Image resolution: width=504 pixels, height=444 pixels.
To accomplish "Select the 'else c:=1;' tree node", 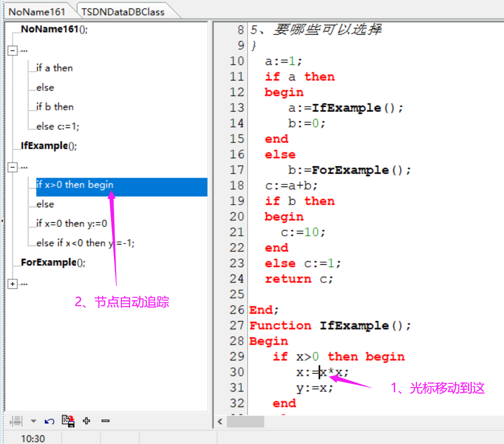I will click(58, 126).
